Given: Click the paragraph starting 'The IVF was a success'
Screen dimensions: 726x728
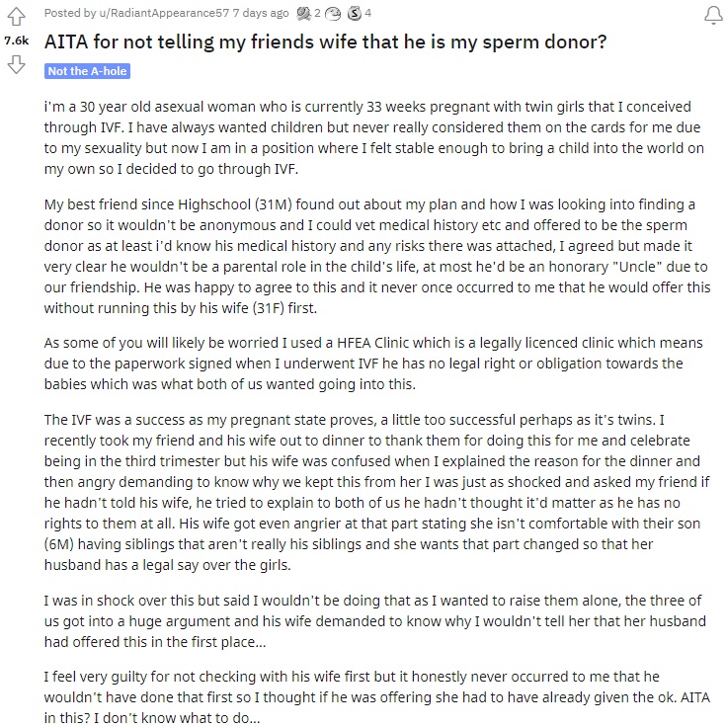Looking at the screenshot, I should coord(376,492).
